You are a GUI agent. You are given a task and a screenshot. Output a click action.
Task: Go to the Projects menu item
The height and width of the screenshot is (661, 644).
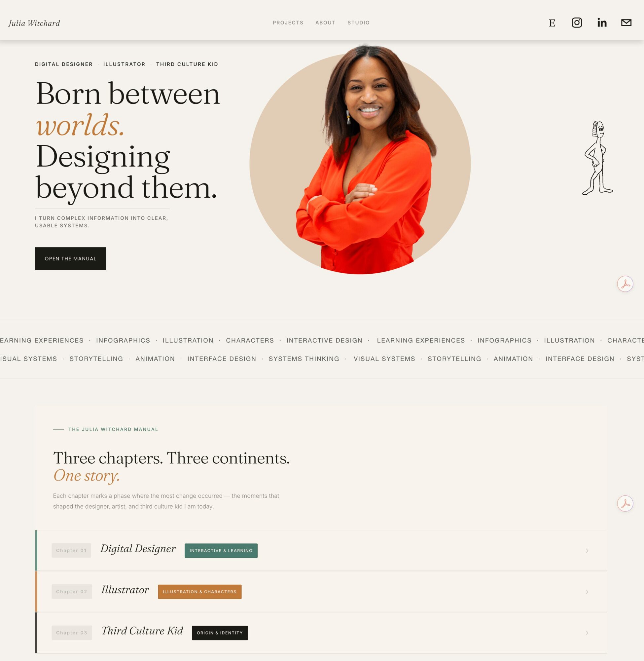[288, 23]
